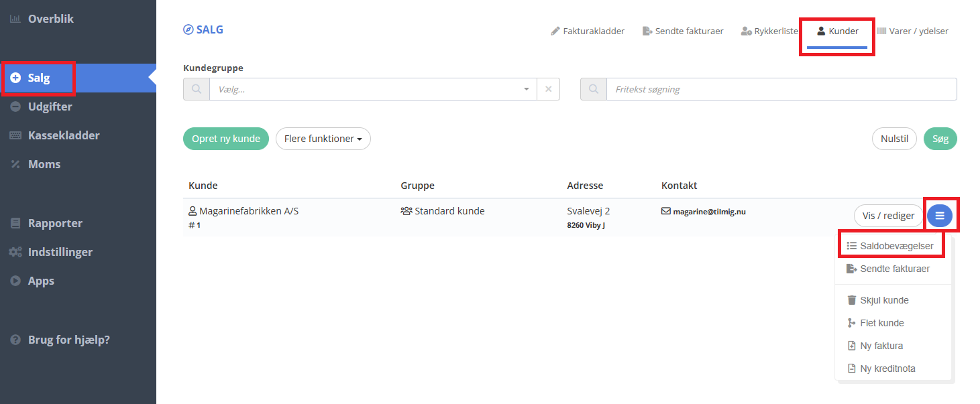Open the Rykkerliste tab
Viewport: 980px width, 404px height.
click(x=769, y=31)
